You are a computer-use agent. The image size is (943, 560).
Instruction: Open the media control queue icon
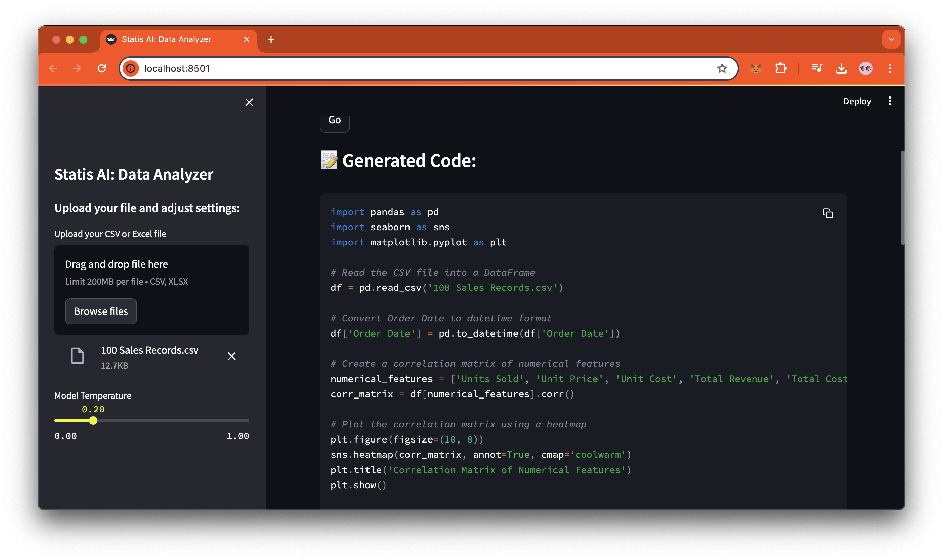817,68
